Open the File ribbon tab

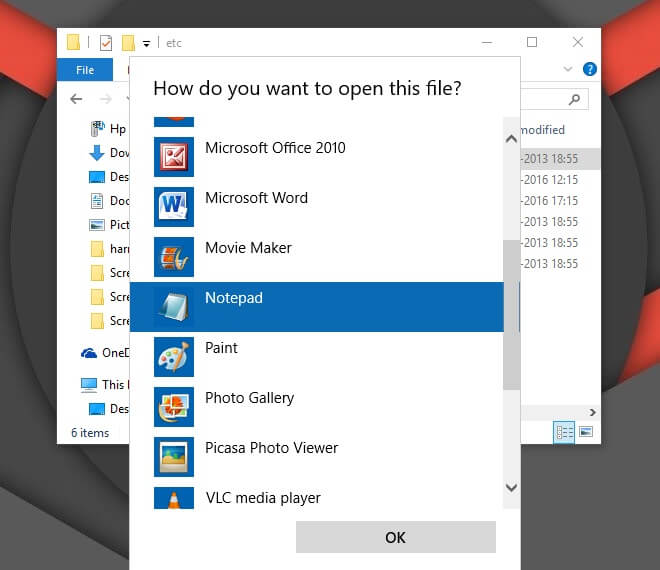(x=85, y=70)
